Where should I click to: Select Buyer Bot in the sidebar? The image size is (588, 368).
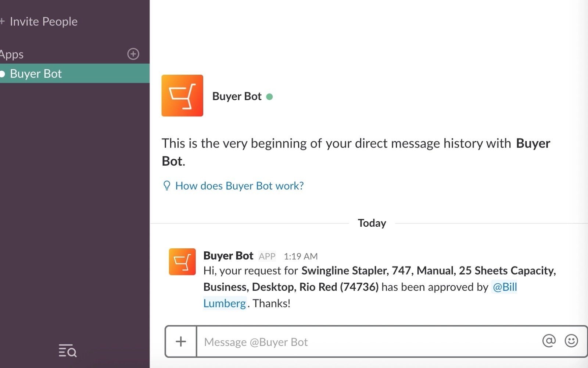36,74
